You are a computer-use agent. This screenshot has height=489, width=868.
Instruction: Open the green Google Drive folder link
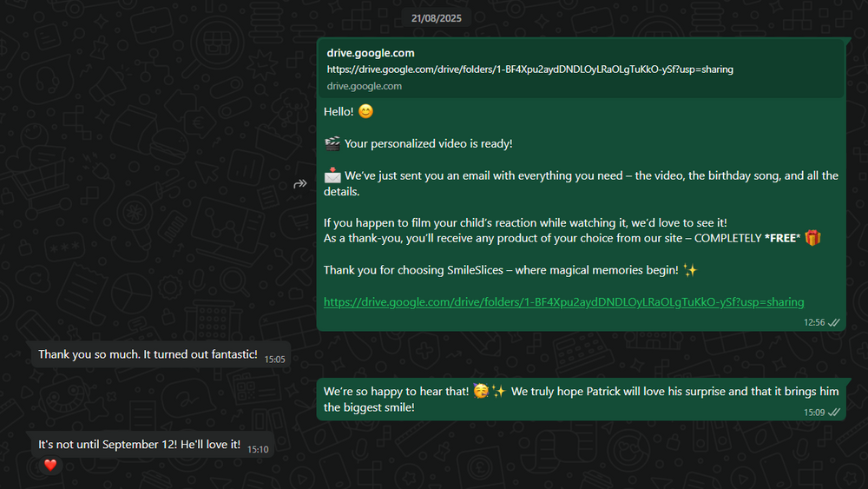(563, 302)
